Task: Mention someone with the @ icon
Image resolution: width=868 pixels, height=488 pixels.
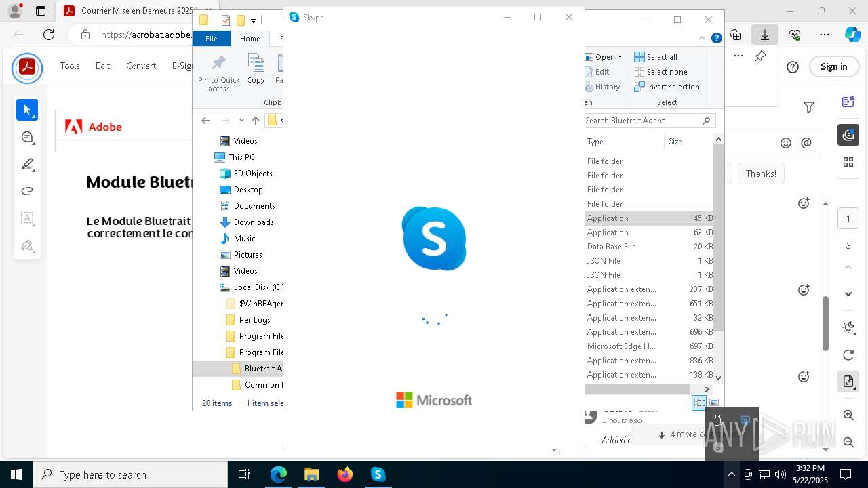Action: pyautogui.click(x=806, y=143)
